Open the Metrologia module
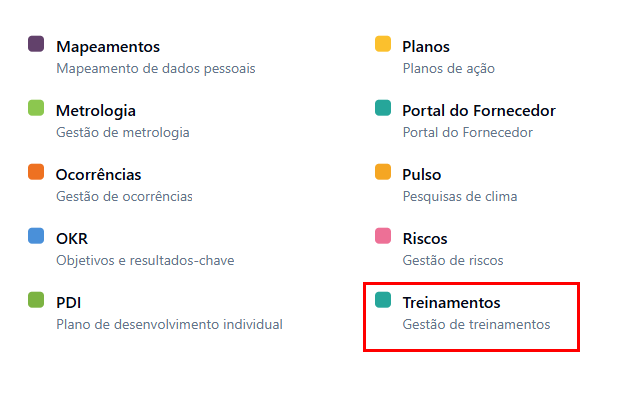Viewport: 621px width, 413px height. (x=96, y=111)
